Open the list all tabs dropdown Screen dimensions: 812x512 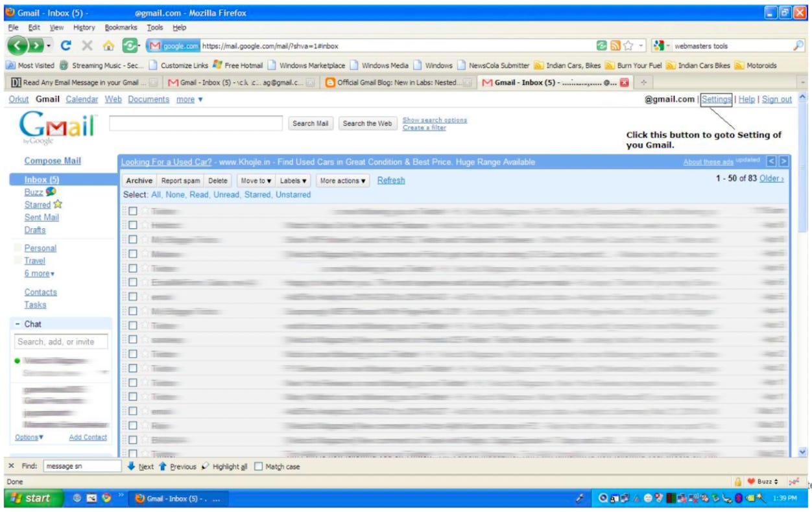(804, 83)
